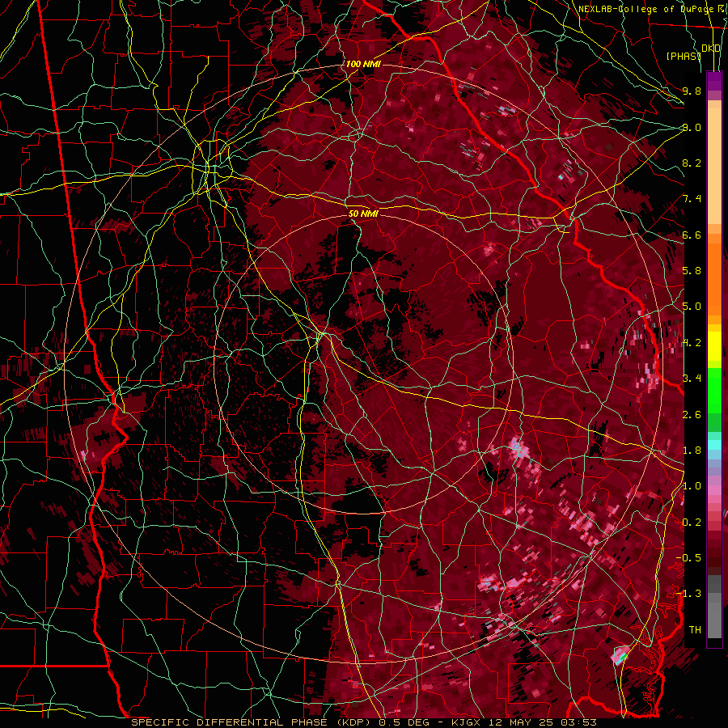Click the 5.0 scale value
Image resolution: width=728 pixels, height=728 pixels.
(692, 307)
